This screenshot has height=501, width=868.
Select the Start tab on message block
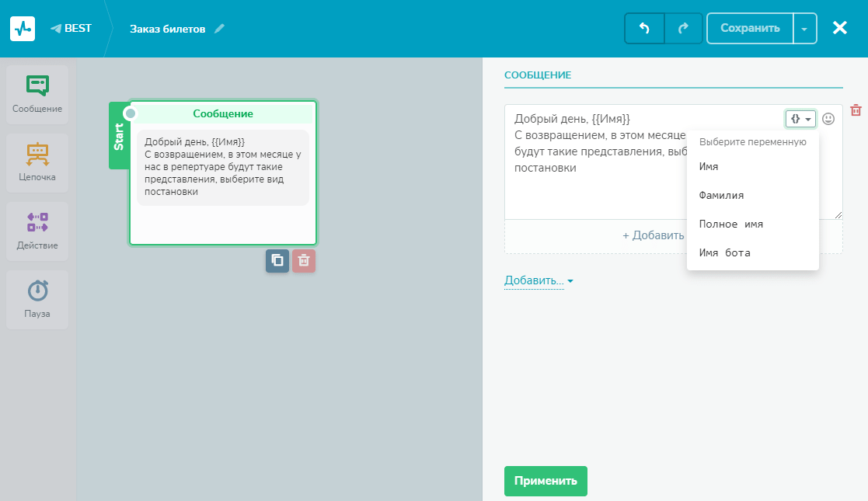118,136
